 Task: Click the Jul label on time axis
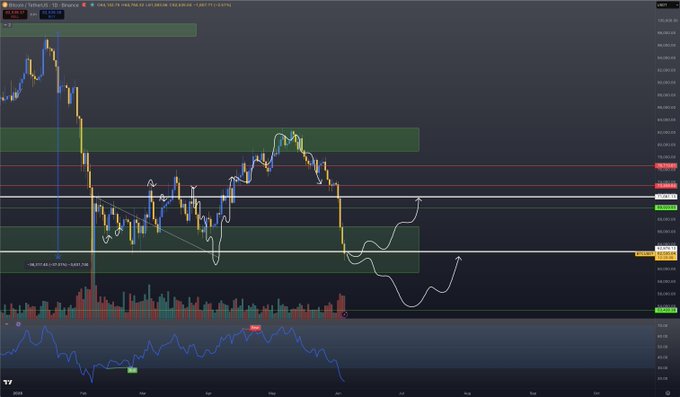coord(402,393)
